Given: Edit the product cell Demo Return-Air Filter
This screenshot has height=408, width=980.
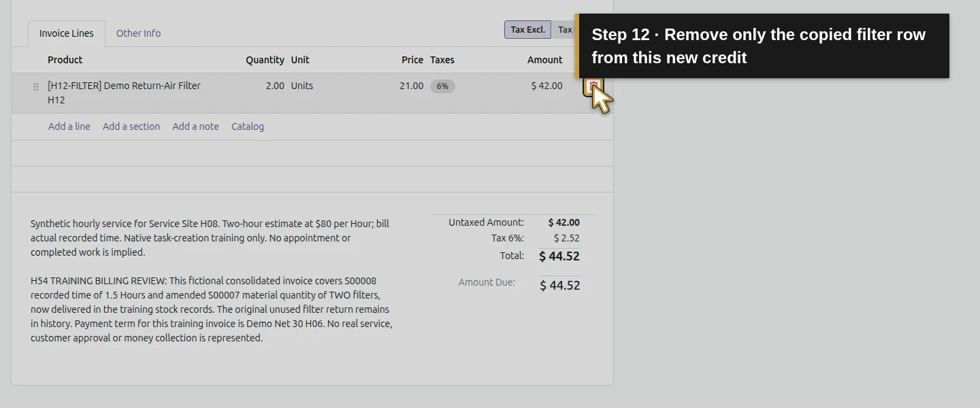Looking at the screenshot, I should point(124,93).
